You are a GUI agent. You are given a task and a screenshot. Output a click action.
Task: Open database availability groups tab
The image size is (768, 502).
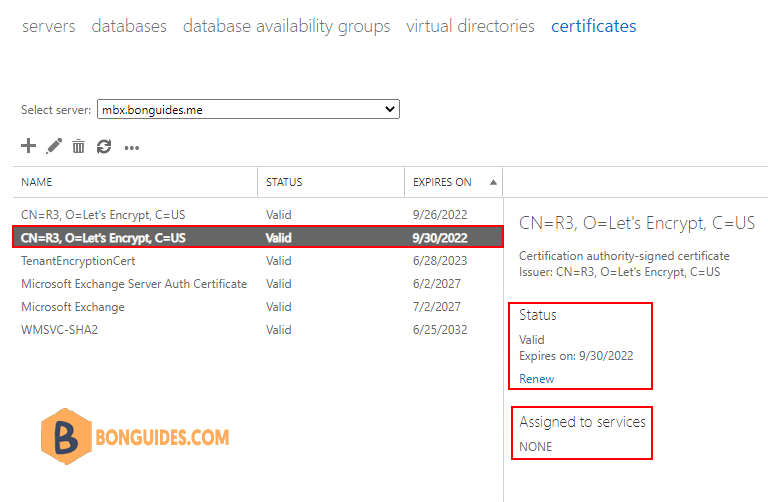[287, 26]
